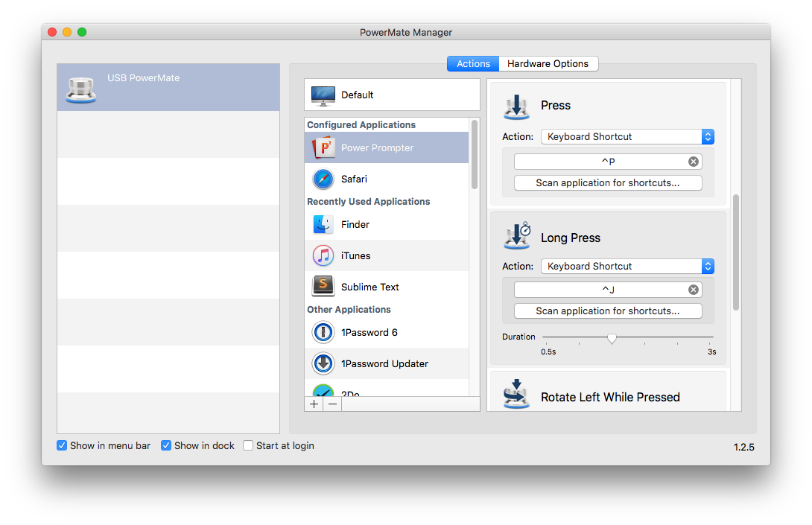
Task: Toggle Show in dock checkbox
Action: pos(165,445)
